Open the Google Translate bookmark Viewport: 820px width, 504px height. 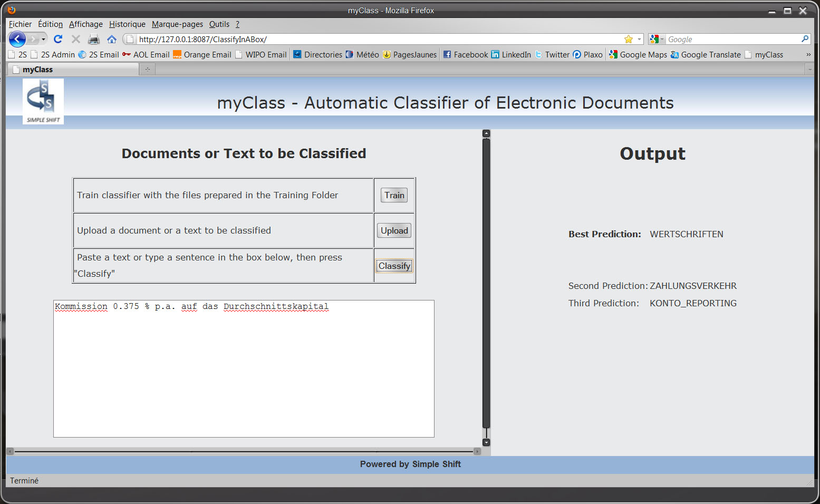[x=706, y=55]
